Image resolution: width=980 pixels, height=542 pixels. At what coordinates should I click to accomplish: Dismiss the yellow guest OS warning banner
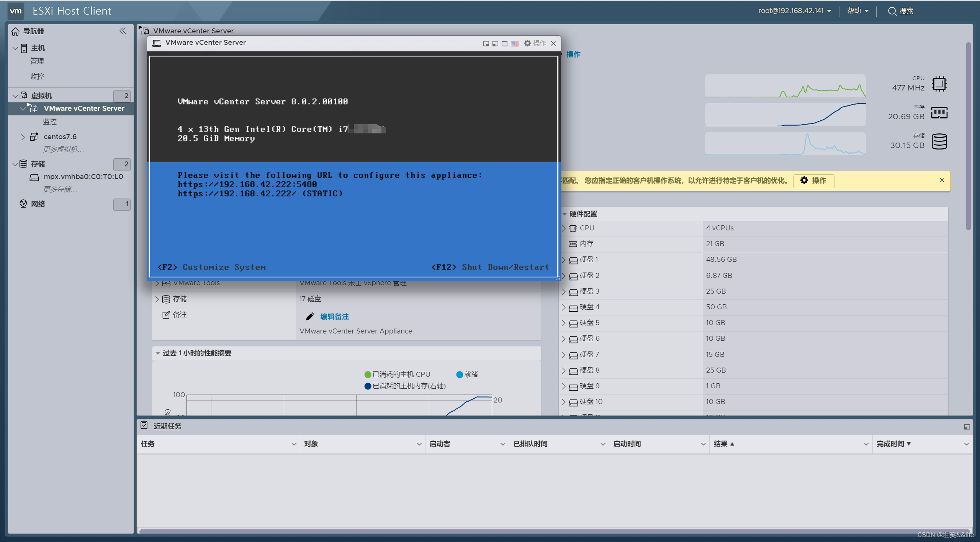[942, 180]
